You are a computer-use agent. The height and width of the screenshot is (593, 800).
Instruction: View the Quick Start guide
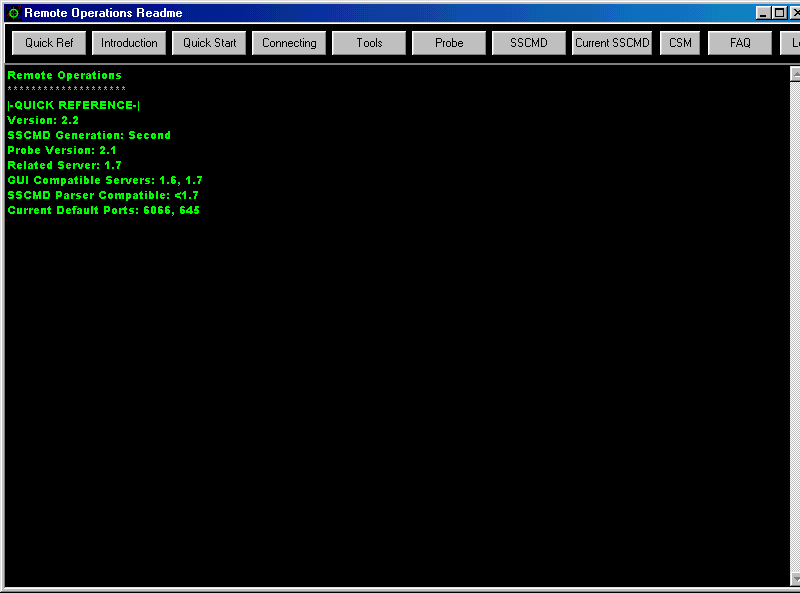pyautogui.click(x=209, y=43)
